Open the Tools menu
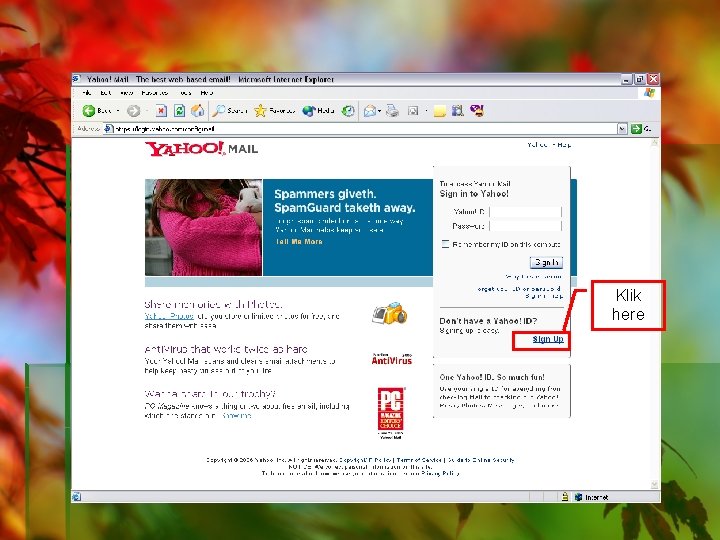Viewport: 720px width, 540px height. pyautogui.click(x=185, y=93)
